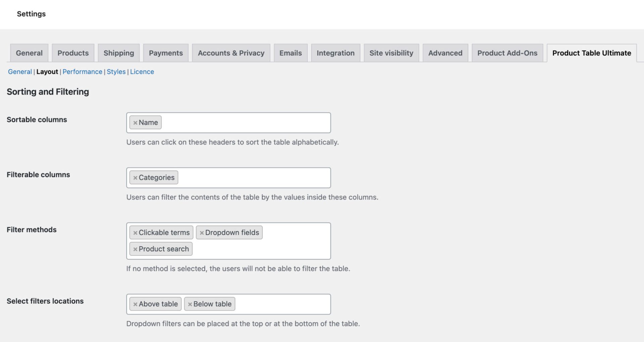Remove the Categories tag from Filterable columns
644x342 pixels.
135,178
